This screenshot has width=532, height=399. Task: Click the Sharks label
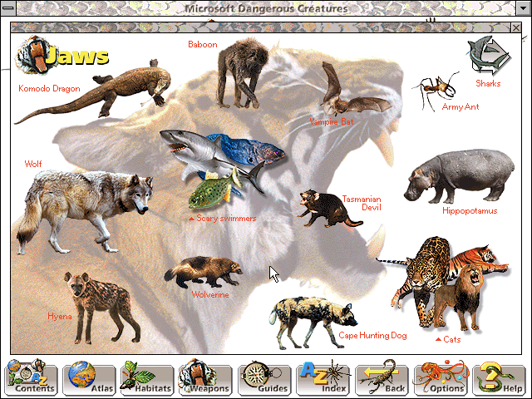(x=488, y=83)
